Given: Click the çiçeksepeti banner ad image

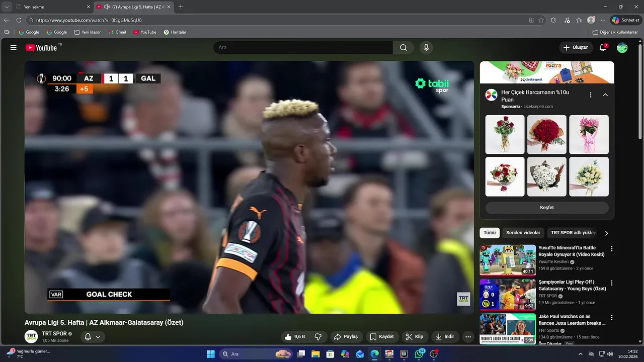Looking at the screenshot, I should tap(547, 72).
